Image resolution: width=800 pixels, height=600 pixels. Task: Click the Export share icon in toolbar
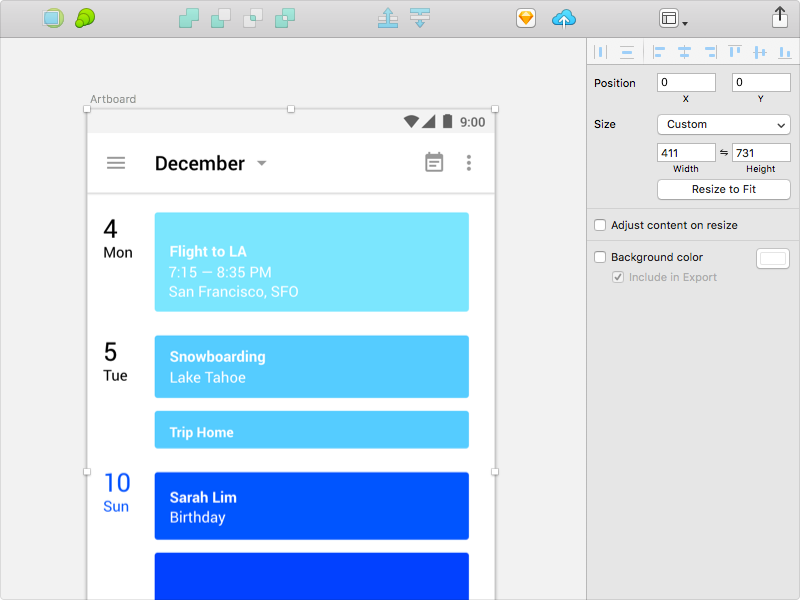click(780, 17)
